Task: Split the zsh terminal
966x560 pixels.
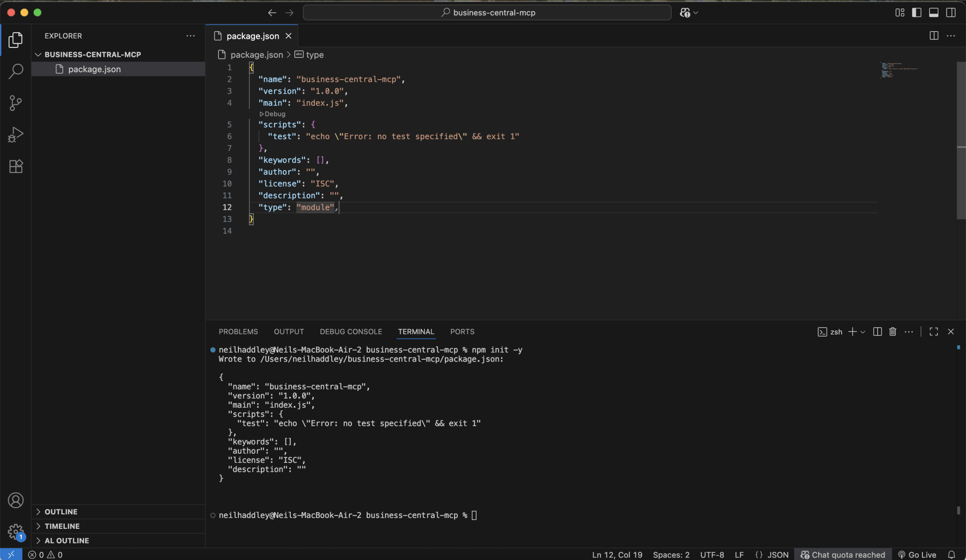Action: pos(876,331)
